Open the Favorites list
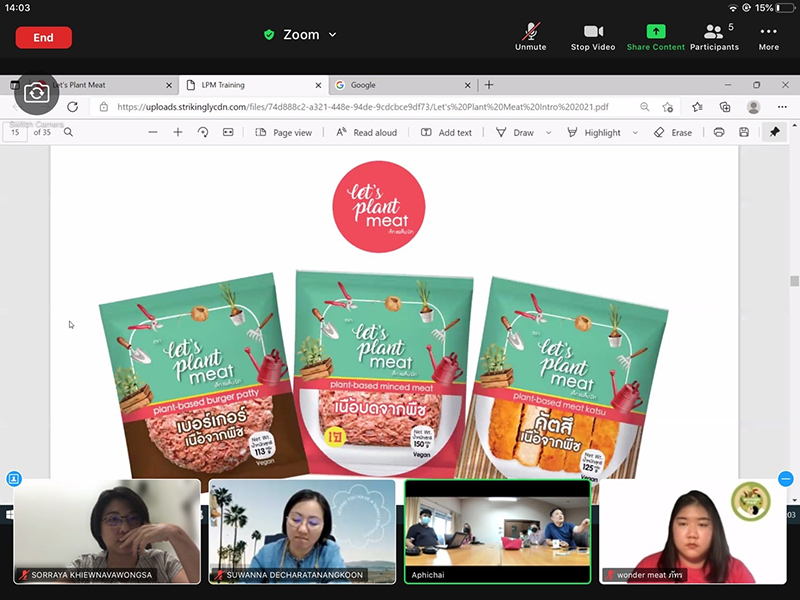Image resolution: width=800 pixels, height=600 pixels. (697, 107)
